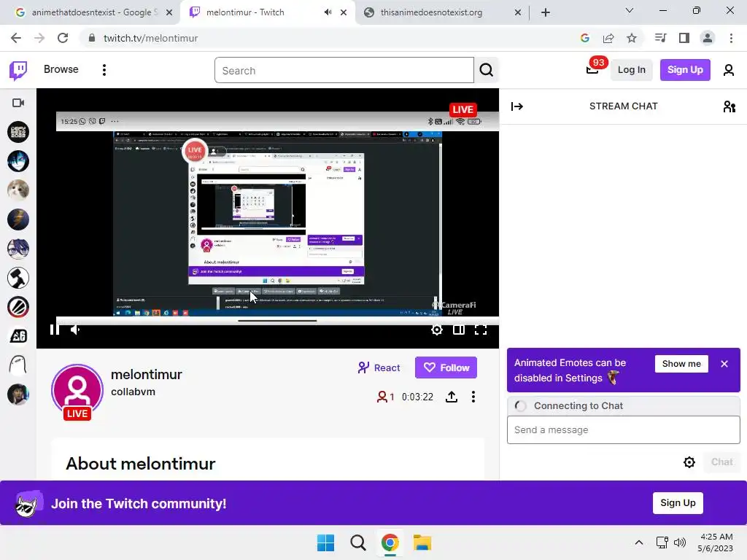Viewport: 747px width, 560px height.
Task: Open the hammer icon channel in sidebar
Action: point(18,278)
